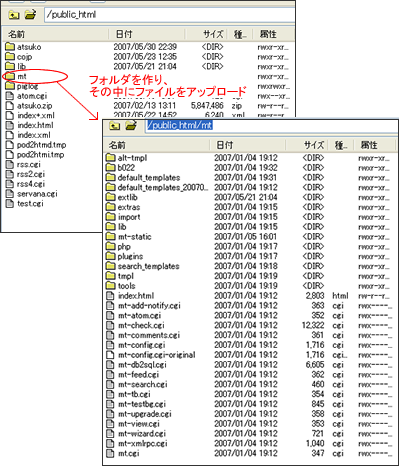The width and height of the screenshot is (400, 466).
Task: Select mt-check.cgi file
Action: click(x=136, y=325)
